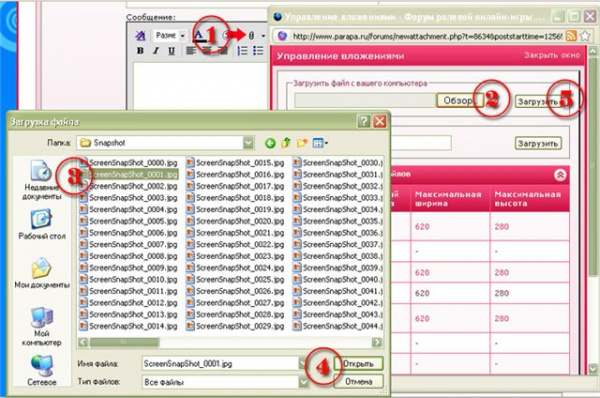The width and height of the screenshot is (600, 398).
Task: Click the bookmark star in address bar
Action: (585, 36)
